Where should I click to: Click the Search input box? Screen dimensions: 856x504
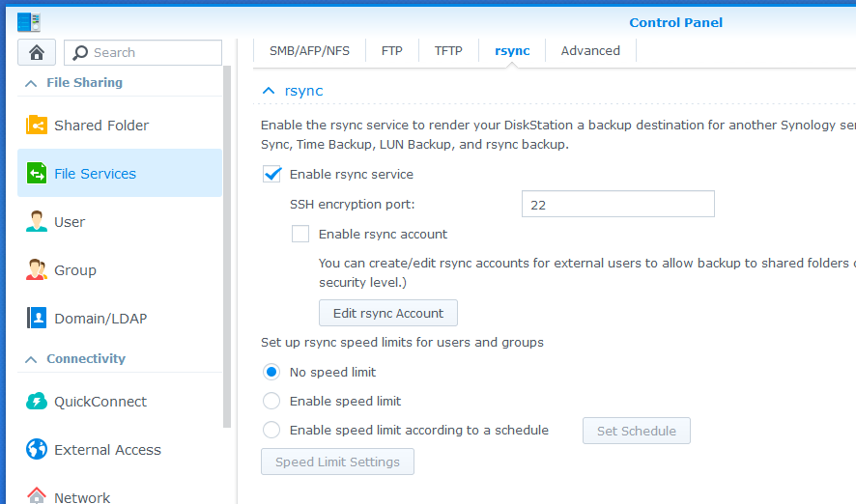click(143, 52)
